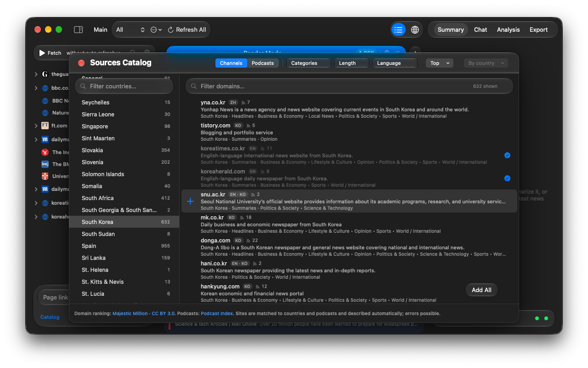Open the Podcast Index link
This screenshot has width=588, height=368.
click(217, 313)
